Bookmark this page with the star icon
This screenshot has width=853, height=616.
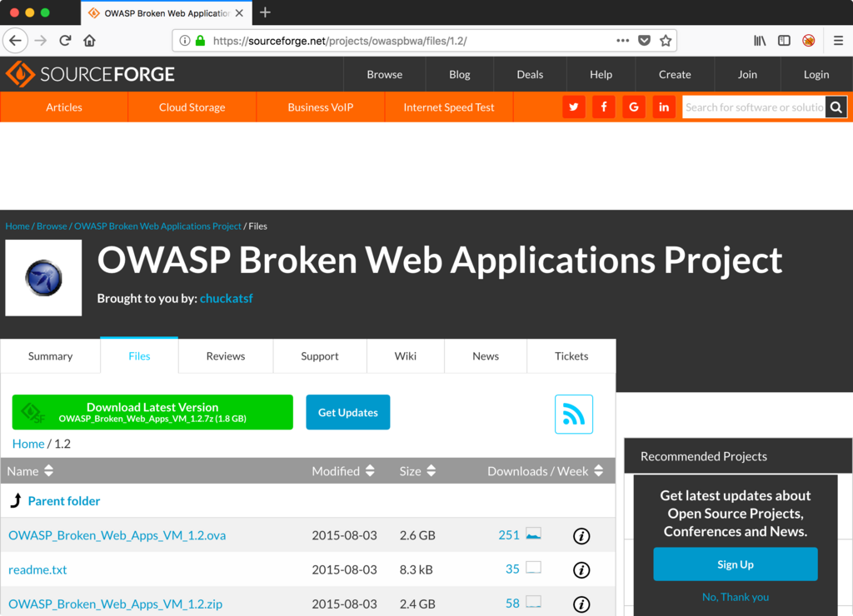(666, 41)
